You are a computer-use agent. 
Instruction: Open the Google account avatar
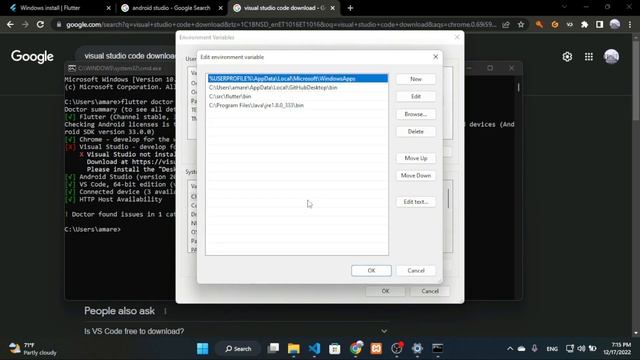(x=611, y=57)
